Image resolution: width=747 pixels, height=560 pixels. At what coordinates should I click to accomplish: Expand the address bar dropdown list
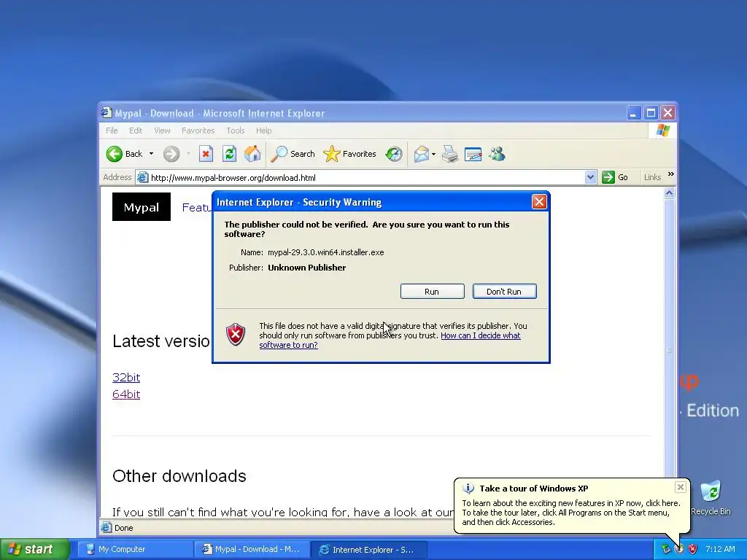[x=590, y=177]
